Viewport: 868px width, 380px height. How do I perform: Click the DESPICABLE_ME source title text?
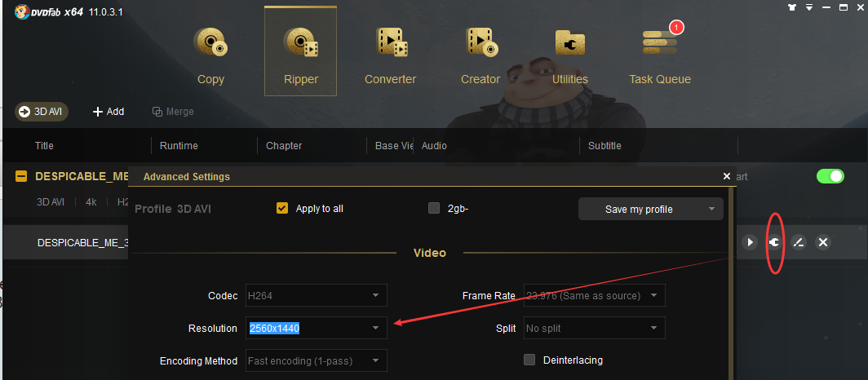pyautogui.click(x=82, y=176)
